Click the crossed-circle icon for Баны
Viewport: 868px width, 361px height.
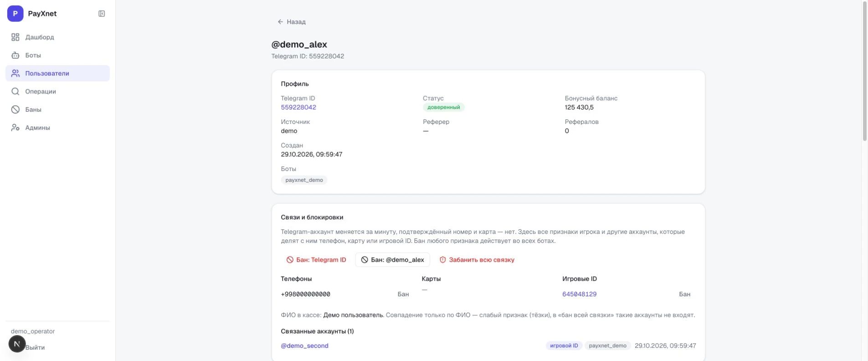click(15, 109)
